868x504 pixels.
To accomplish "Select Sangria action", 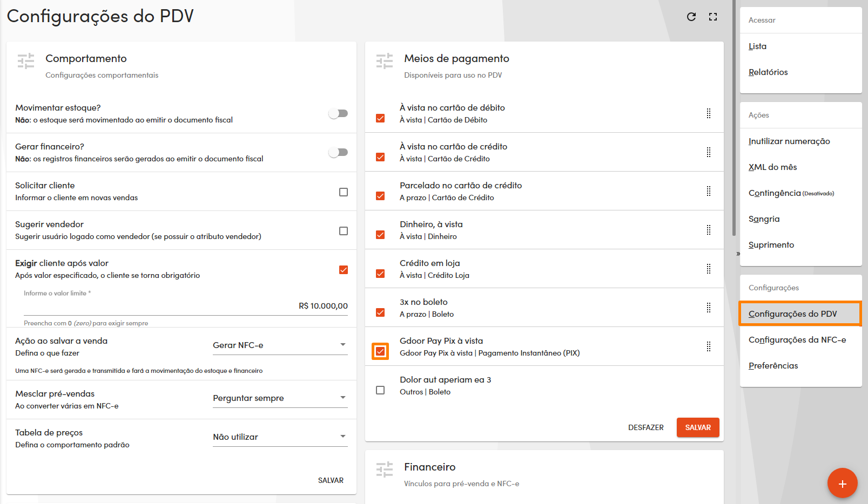I will point(801,219).
